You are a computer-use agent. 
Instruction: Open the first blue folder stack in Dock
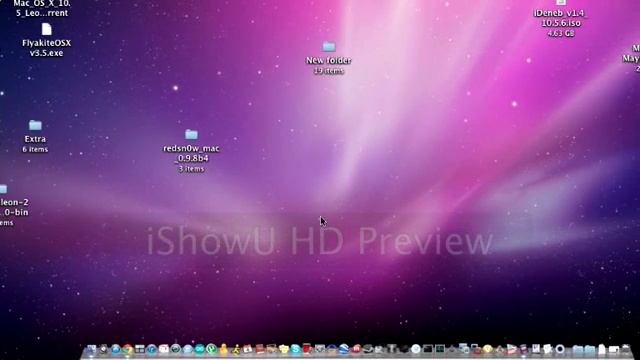577,349
